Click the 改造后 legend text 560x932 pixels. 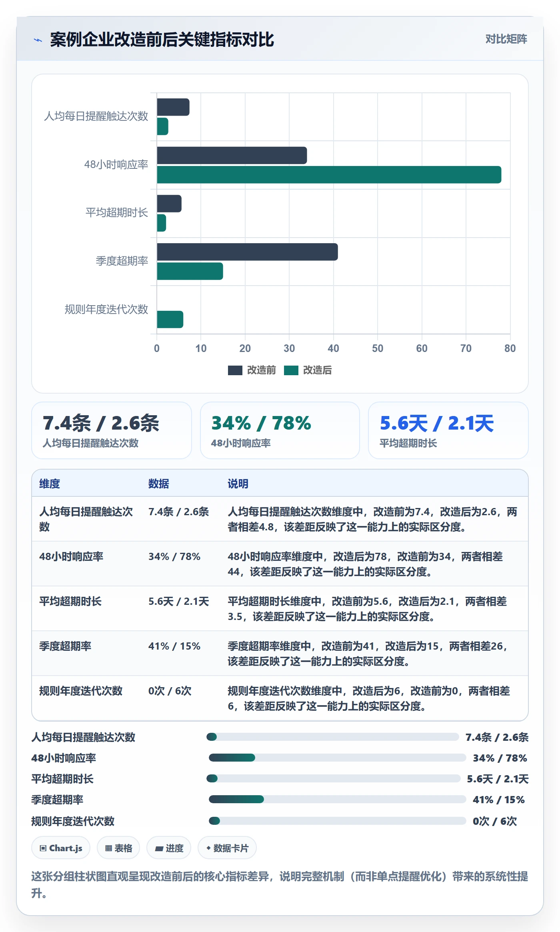tap(317, 370)
